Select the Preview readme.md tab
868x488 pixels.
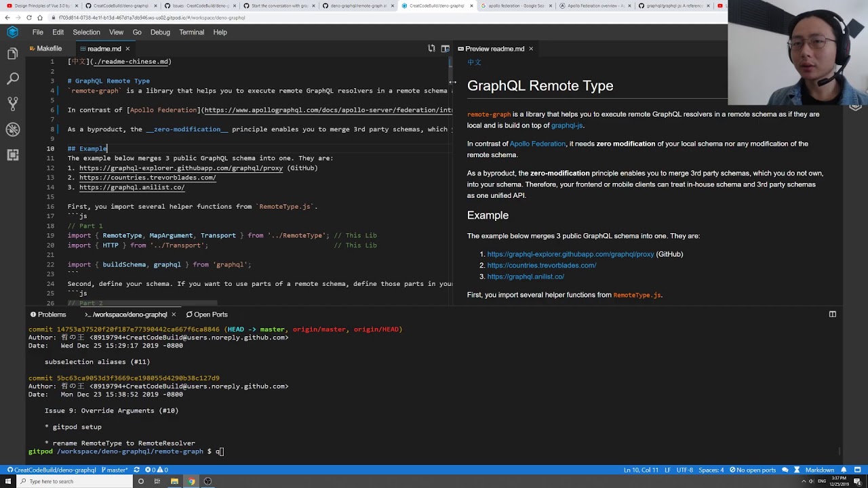494,49
